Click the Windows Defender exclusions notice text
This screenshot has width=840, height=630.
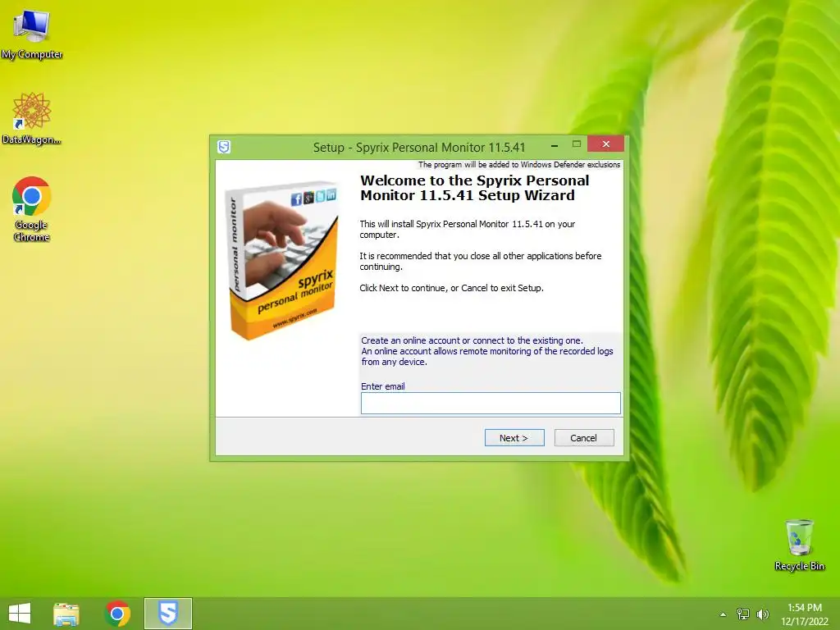(519, 164)
